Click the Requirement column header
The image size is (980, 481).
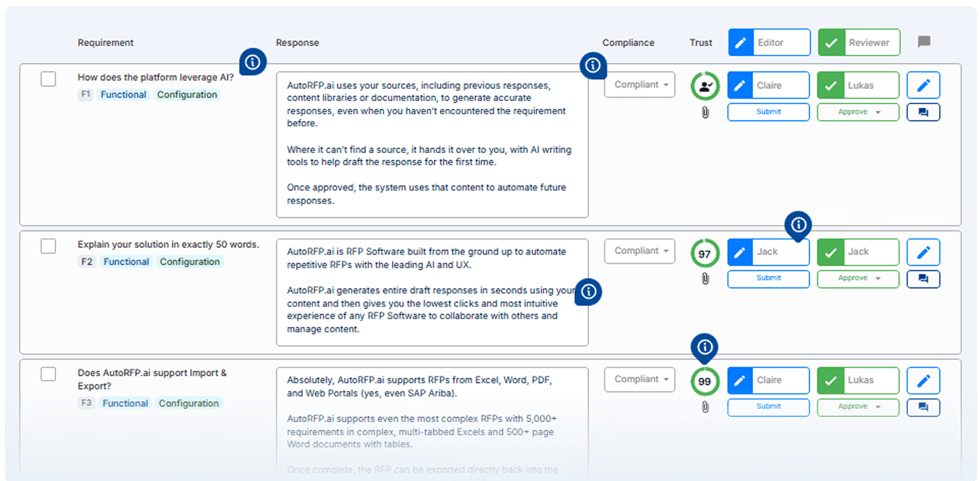point(105,42)
